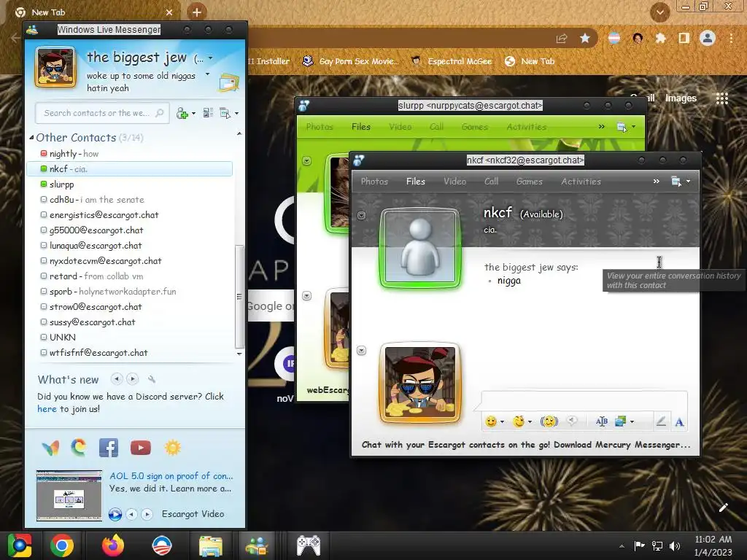Click Chrome bookmark star icon
The width and height of the screenshot is (747, 560).
585,38
